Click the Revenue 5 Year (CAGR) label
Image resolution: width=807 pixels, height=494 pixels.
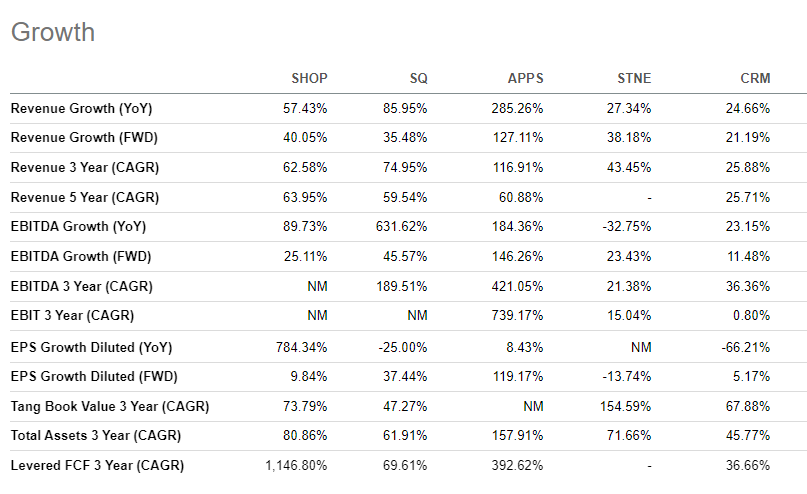click(x=85, y=198)
